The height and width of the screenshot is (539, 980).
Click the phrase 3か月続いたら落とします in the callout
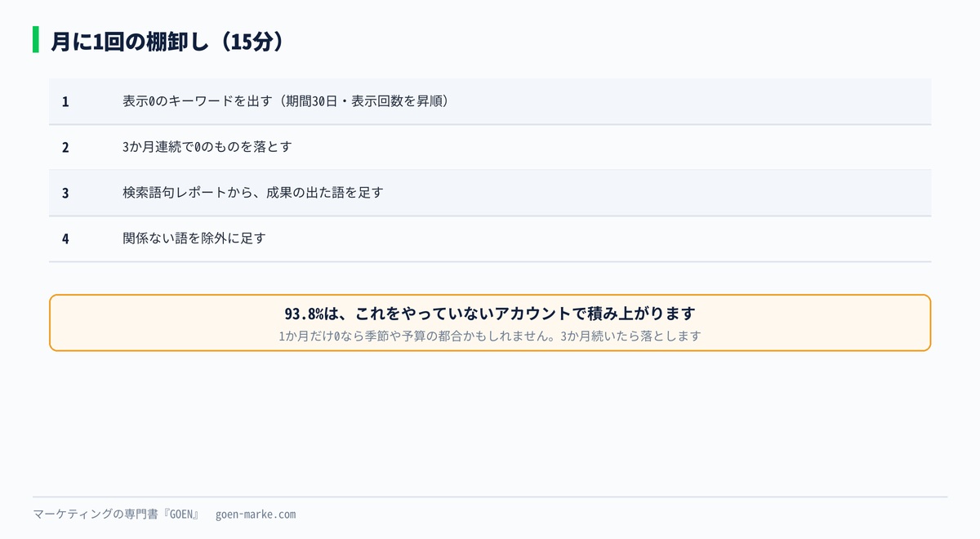pos(630,336)
